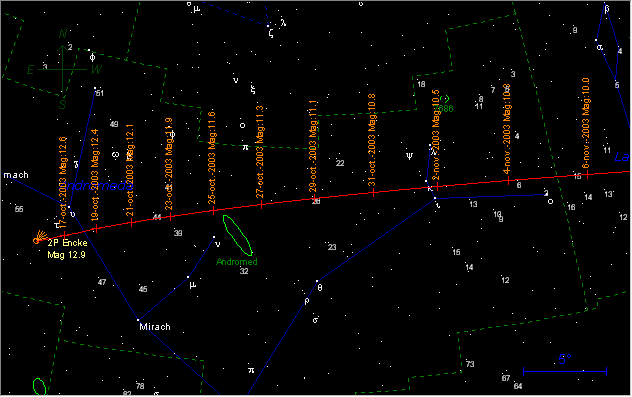The height and width of the screenshot is (397, 632).
Task: Click the 21-oct.-2003 tick on red path
Action: tap(131, 222)
